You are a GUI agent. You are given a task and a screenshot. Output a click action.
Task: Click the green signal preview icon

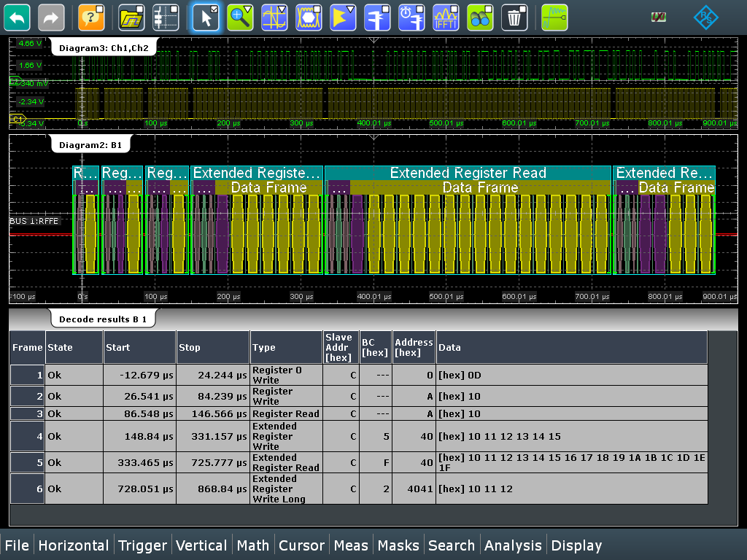(554, 17)
